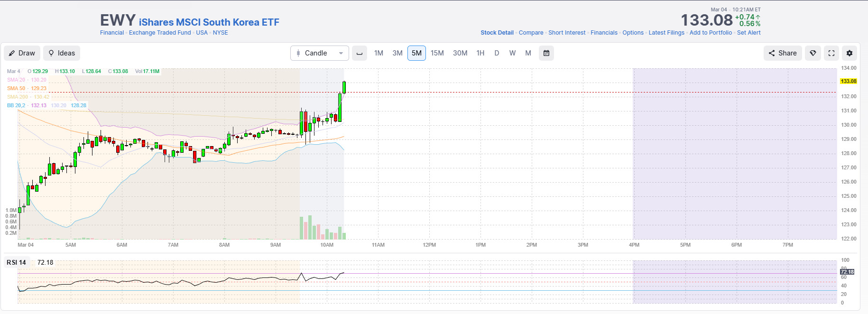Switch to the 1H timeframe

(x=480, y=53)
